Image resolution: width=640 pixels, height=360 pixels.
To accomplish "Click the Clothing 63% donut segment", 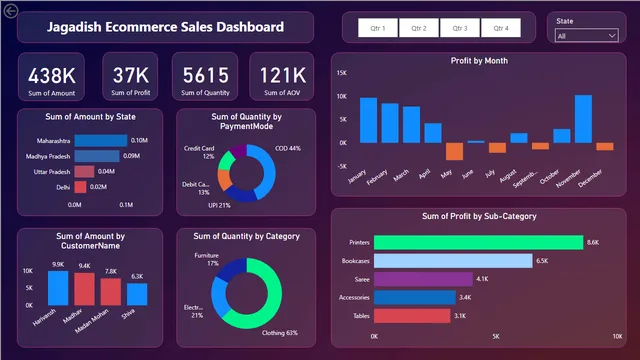I will click(271, 304).
